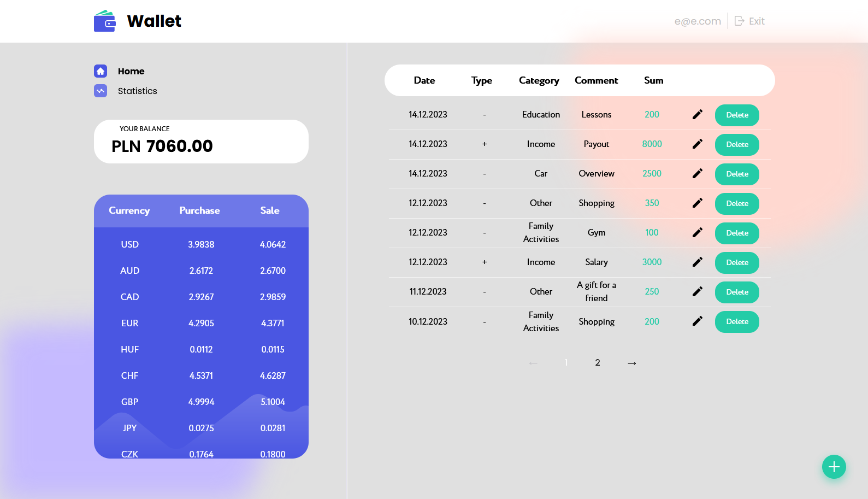The image size is (868, 499).
Task: Click the Salary comment cell
Action: pos(597,262)
